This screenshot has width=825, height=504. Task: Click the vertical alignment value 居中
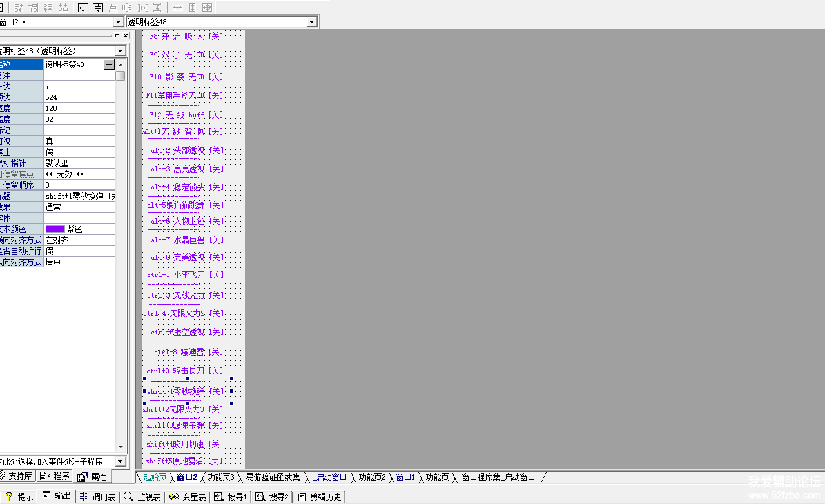pyautogui.click(x=79, y=262)
